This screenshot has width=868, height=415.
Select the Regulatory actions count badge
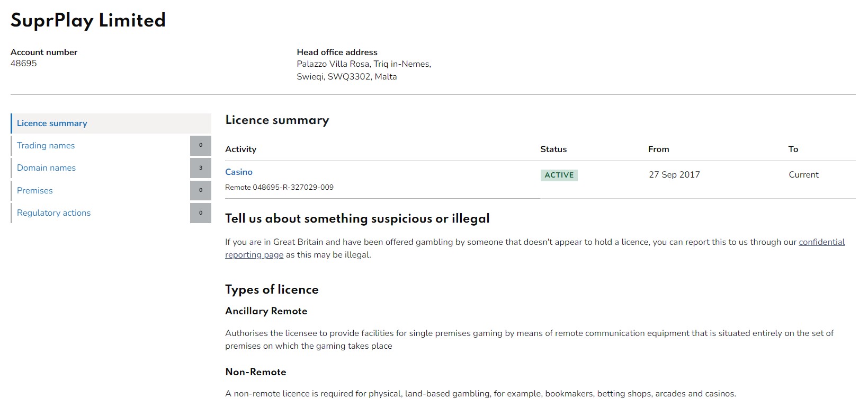click(x=201, y=213)
